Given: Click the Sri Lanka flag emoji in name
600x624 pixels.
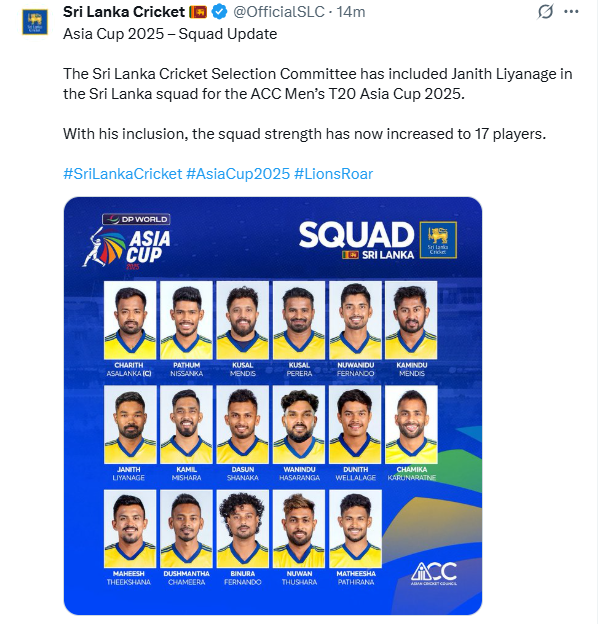Looking at the screenshot, I should pos(198,12).
